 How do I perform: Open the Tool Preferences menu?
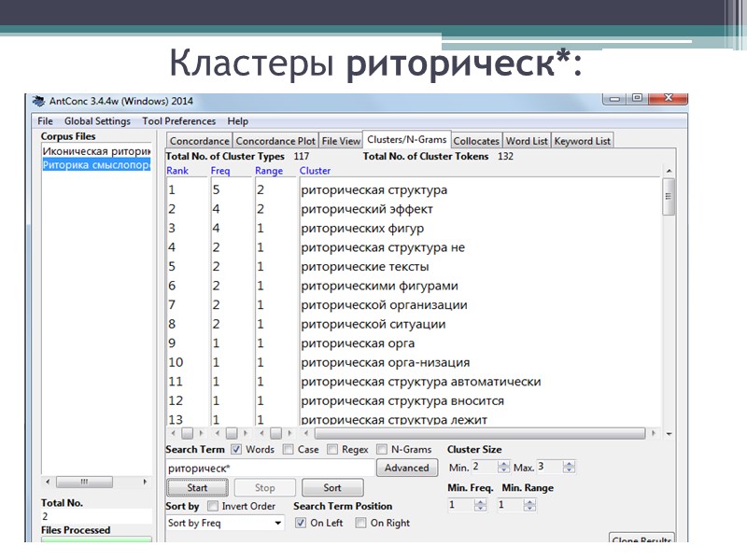point(178,120)
